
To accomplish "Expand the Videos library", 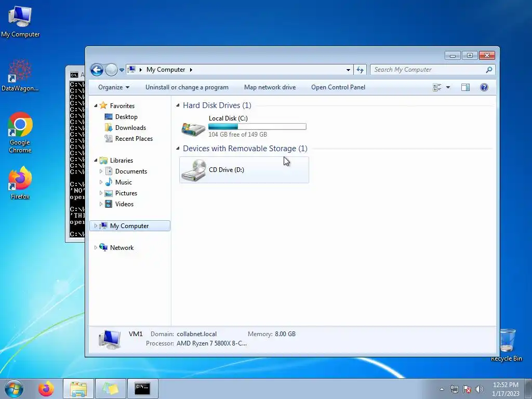I will point(101,204).
